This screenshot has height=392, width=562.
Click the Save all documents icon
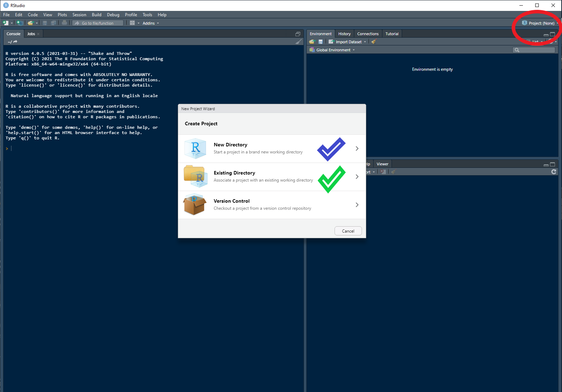[53, 23]
